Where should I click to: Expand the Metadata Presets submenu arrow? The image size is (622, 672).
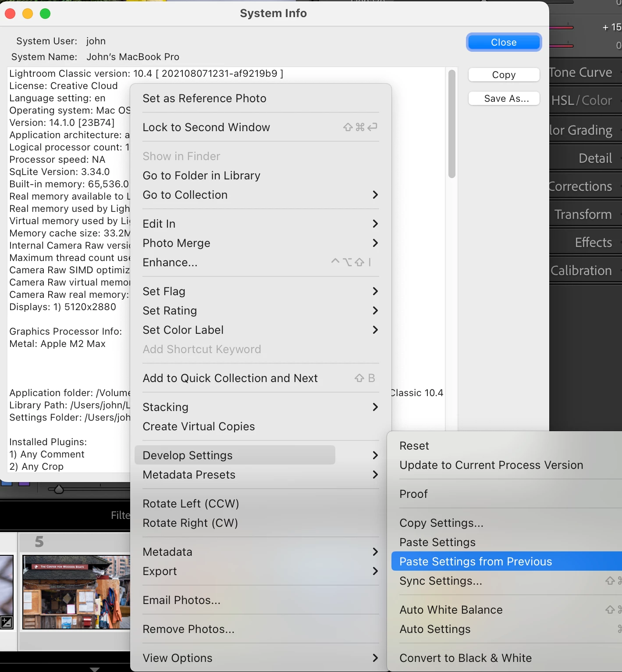tap(375, 475)
